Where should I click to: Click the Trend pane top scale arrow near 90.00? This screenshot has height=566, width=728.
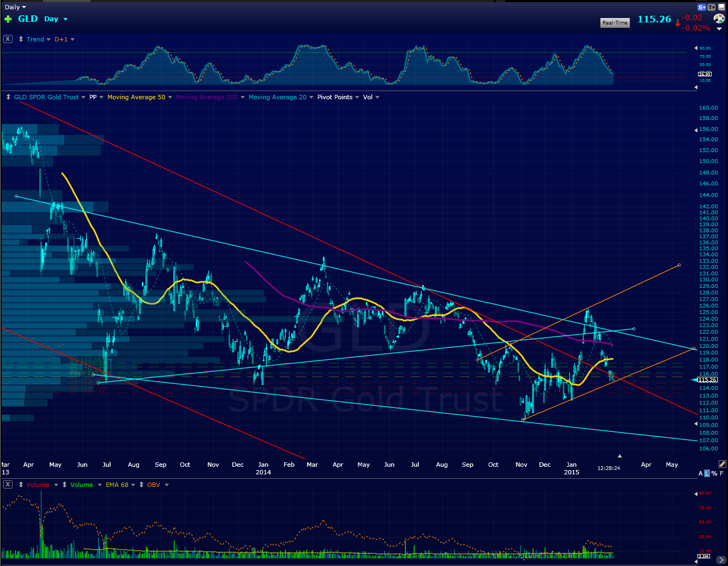click(696, 48)
